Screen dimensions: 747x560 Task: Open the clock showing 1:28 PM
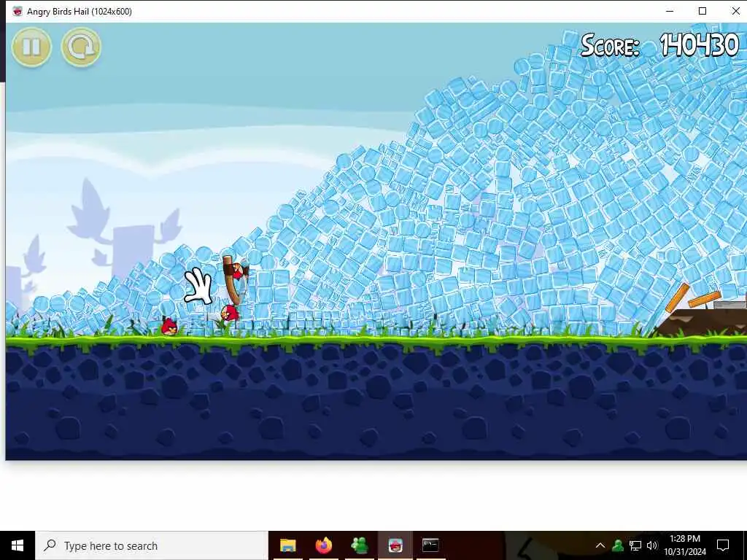tap(684, 545)
